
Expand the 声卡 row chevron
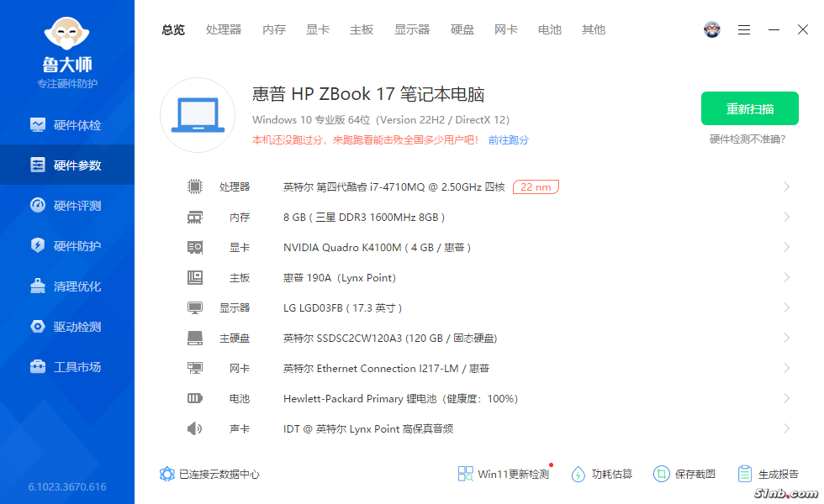(787, 429)
